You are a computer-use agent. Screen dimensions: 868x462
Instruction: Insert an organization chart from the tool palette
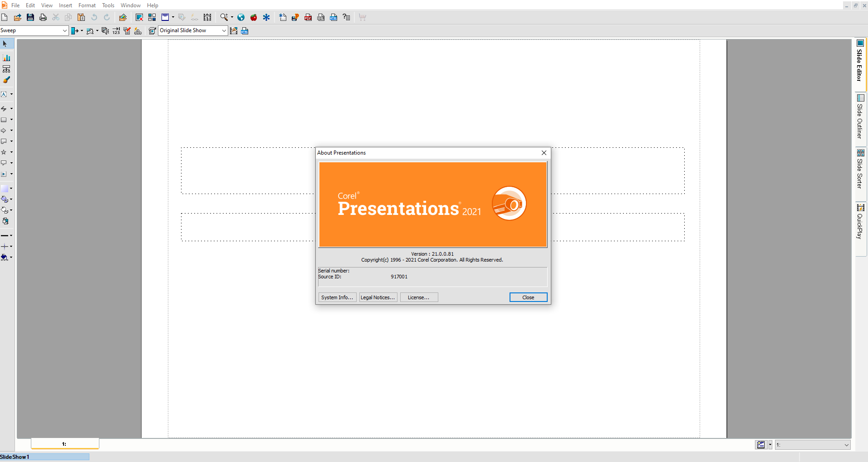[6, 69]
